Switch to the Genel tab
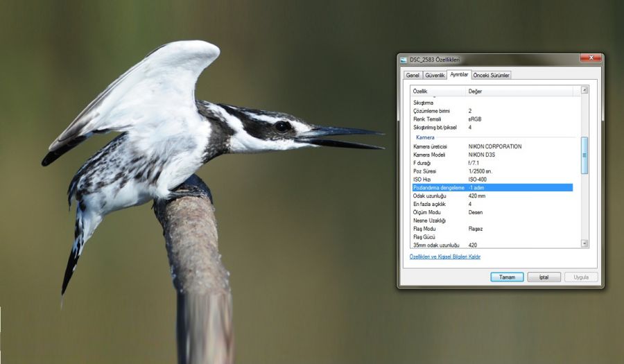This screenshot has height=364, width=624. click(x=413, y=75)
